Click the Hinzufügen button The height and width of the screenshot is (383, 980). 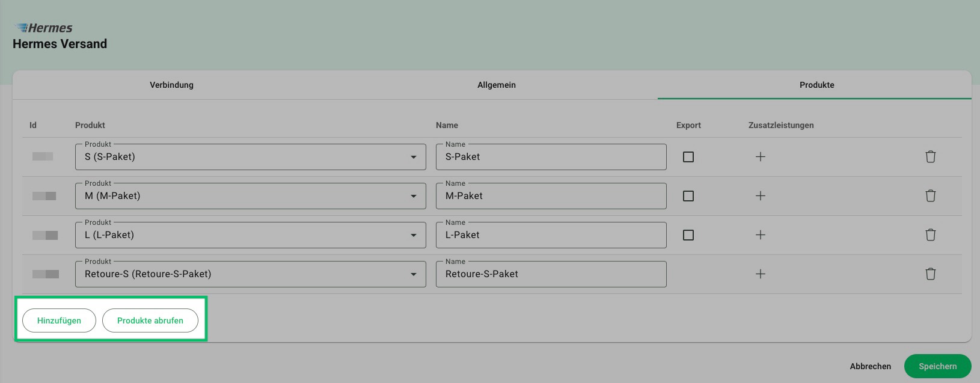click(59, 320)
